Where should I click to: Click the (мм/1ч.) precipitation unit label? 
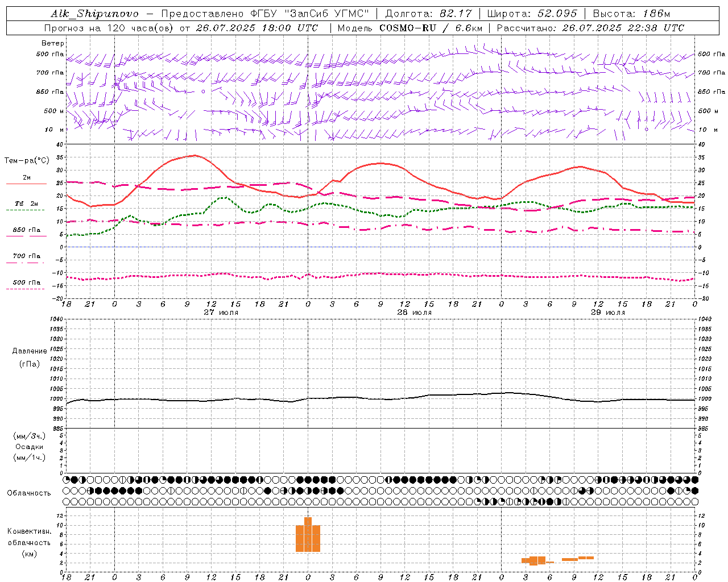click(x=30, y=458)
